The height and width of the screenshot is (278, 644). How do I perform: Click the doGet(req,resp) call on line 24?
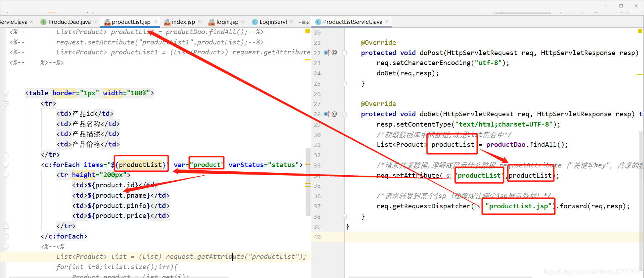(x=408, y=73)
